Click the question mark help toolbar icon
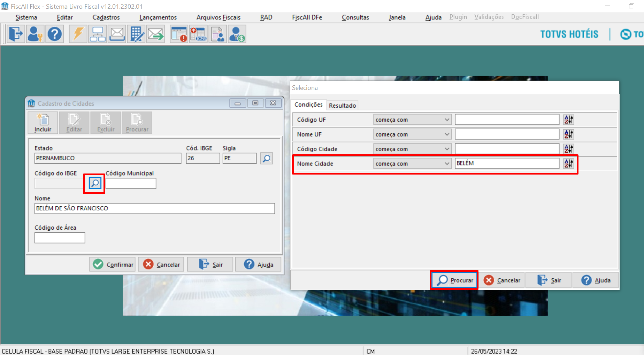 coord(55,34)
